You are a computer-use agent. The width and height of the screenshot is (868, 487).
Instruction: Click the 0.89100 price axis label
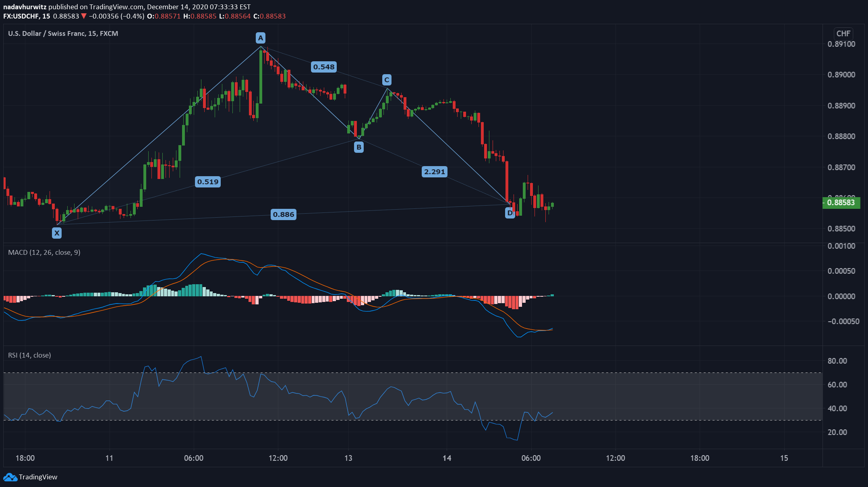point(841,44)
